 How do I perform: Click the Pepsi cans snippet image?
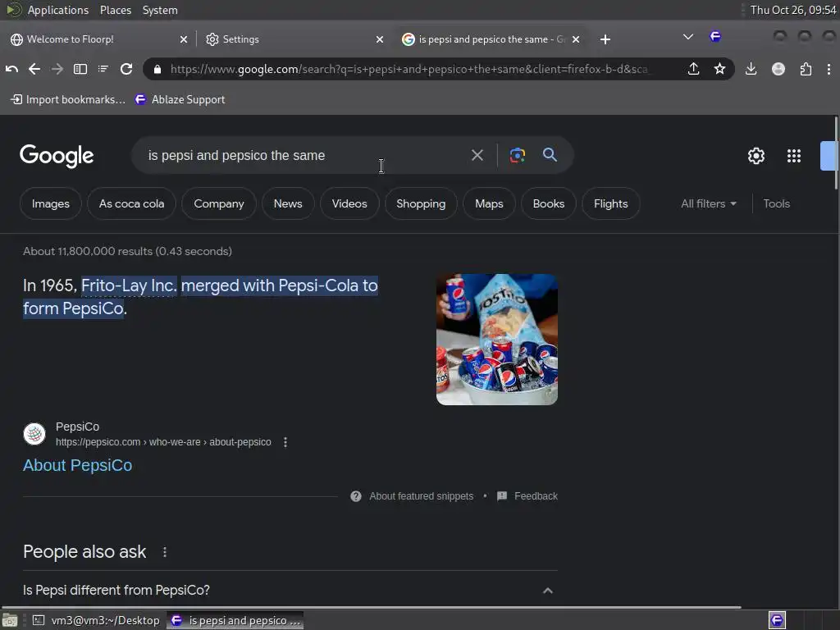click(x=496, y=340)
